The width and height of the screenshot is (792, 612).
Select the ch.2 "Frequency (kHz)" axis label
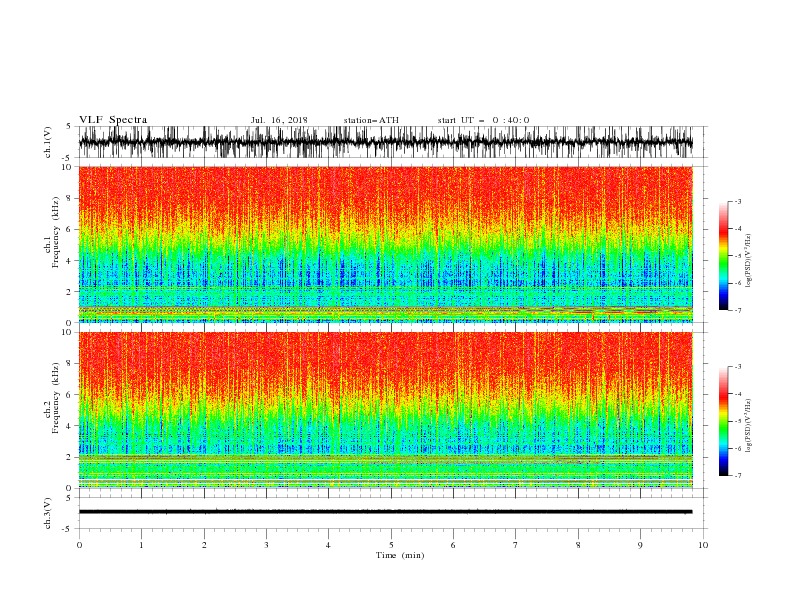tap(55, 397)
